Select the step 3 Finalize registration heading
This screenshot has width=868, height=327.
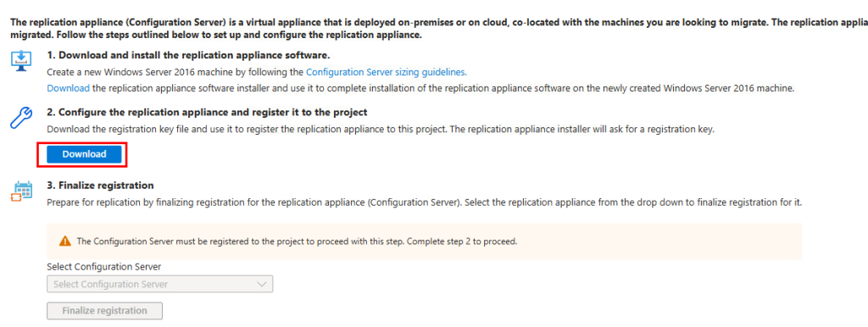[100, 186]
